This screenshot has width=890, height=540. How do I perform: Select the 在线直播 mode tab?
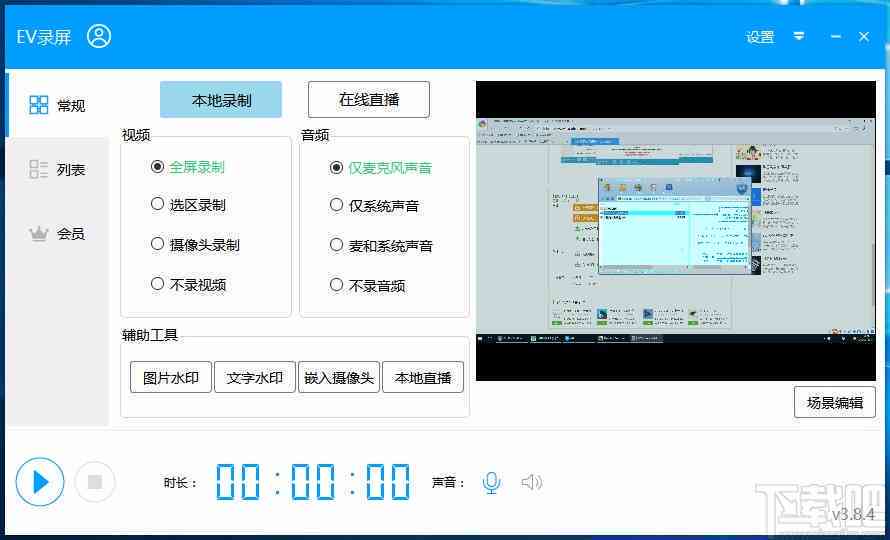coord(369,99)
